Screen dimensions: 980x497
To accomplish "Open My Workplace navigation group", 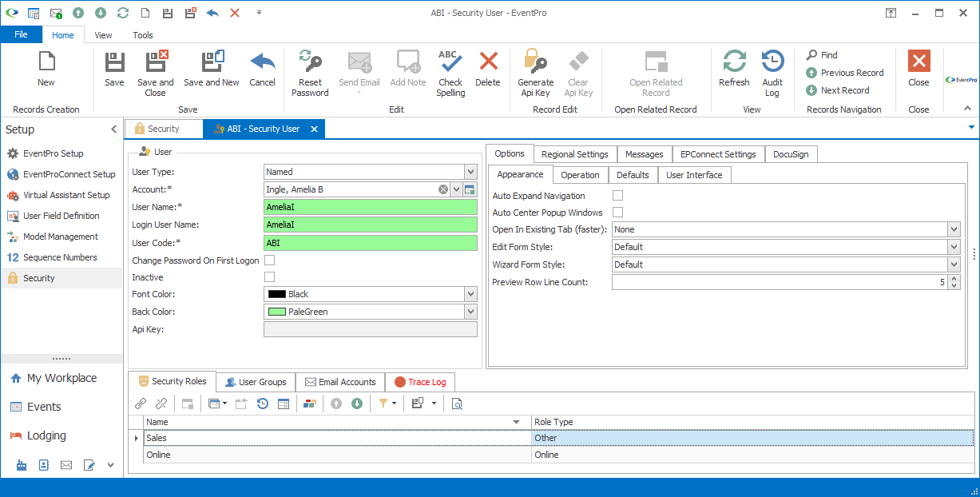I will [x=62, y=378].
